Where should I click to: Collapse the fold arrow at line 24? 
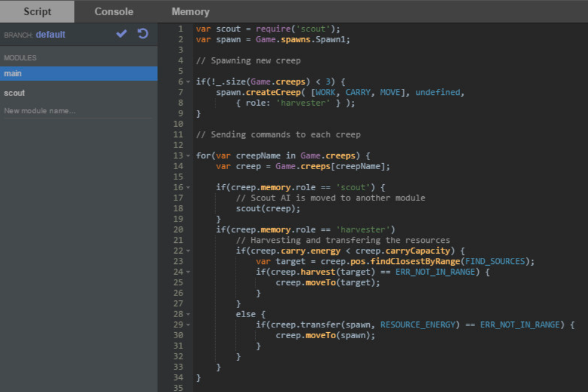[189, 272]
